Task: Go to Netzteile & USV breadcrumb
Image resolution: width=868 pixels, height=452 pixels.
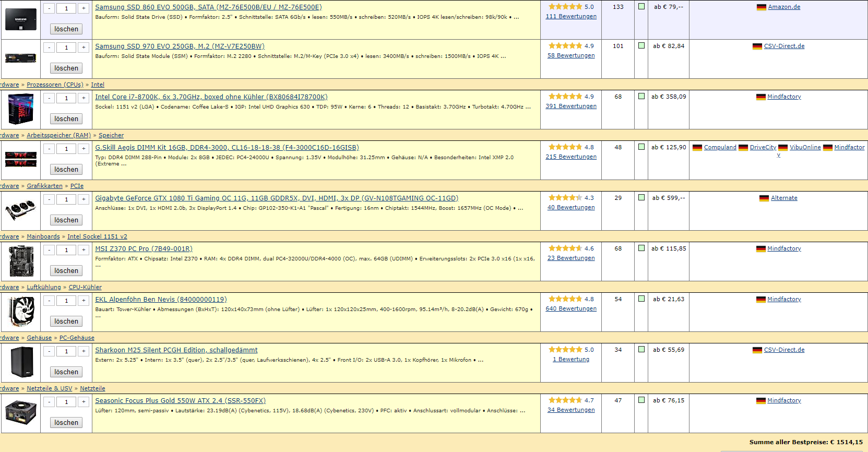Action: click(50, 388)
